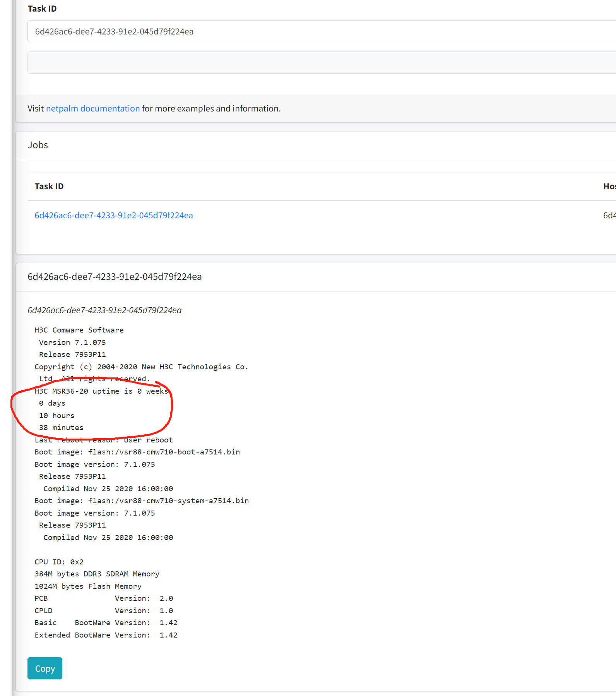
Task: Click the 'Task ID' form label
Action: click(x=42, y=9)
